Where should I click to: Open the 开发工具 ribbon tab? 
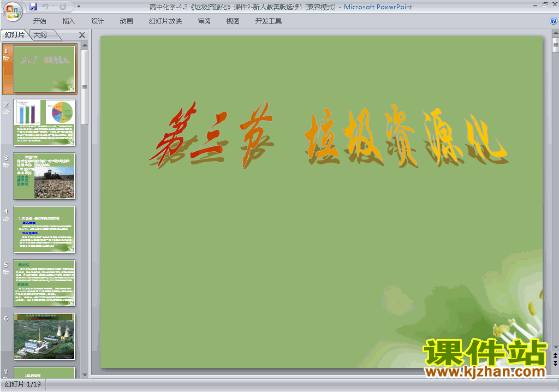[269, 21]
